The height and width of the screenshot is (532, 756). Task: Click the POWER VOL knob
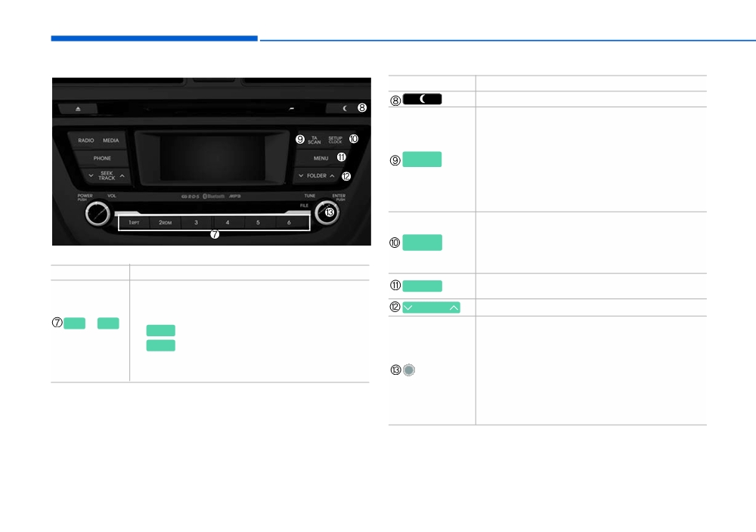pos(98,213)
